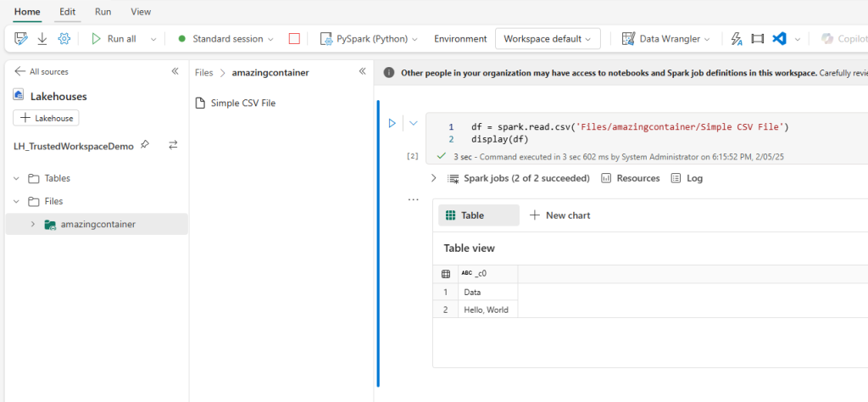Click the switch lakehouse arrows icon
This screenshot has width=868, height=402.
point(173,145)
